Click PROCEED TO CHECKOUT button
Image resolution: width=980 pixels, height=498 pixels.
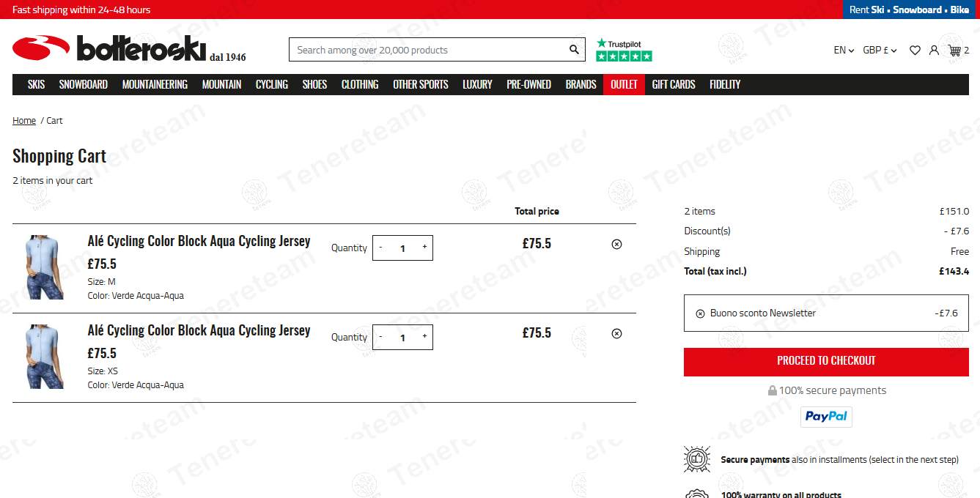pyautogui.click(x=826, y=362)
